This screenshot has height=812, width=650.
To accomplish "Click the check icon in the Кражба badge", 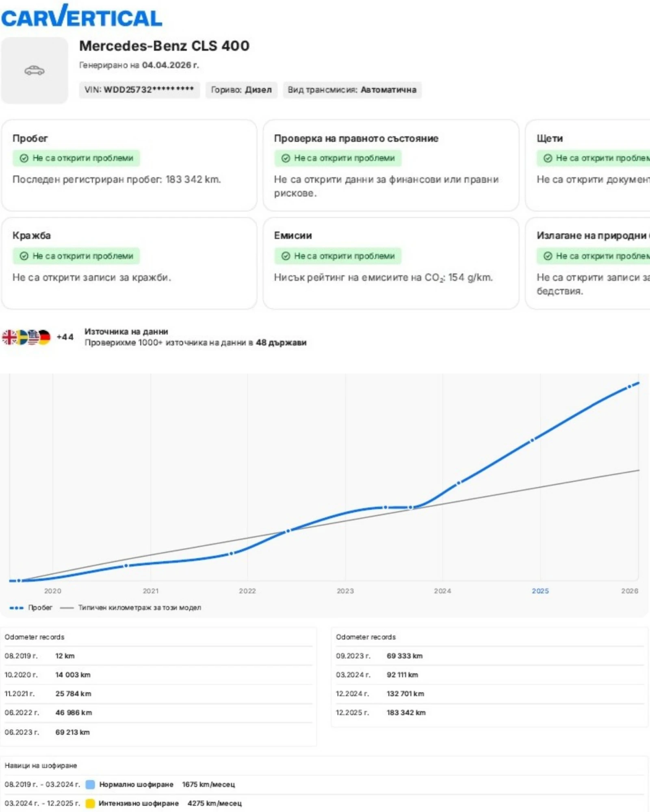I will tap(24, 256).
